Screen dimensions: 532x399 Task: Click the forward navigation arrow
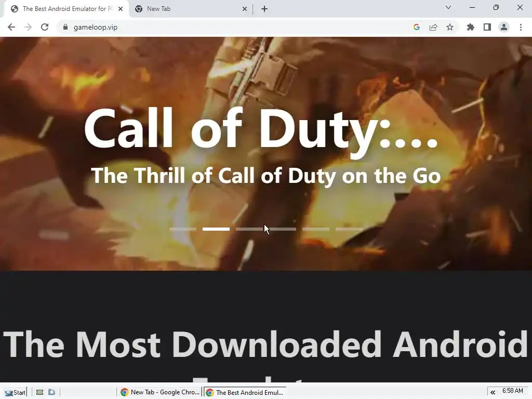[x=28, y=27]
